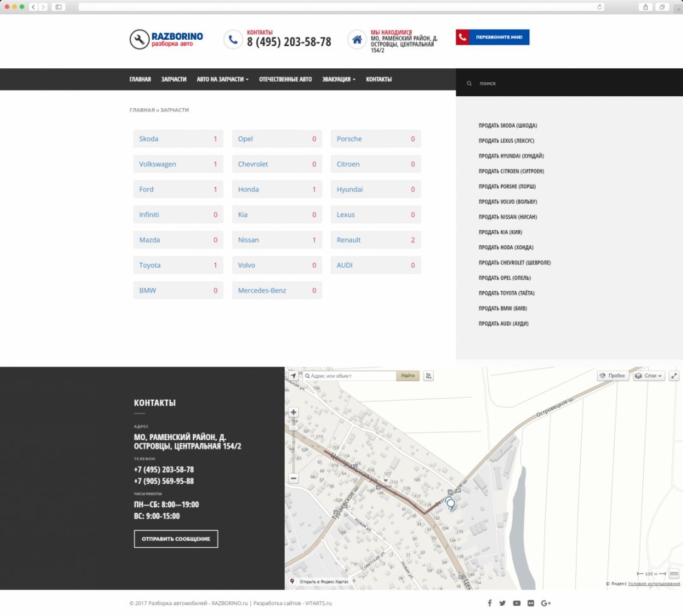
Task: Click the map route-building icon
Action: pyautogui.click(x=429, y=376)
